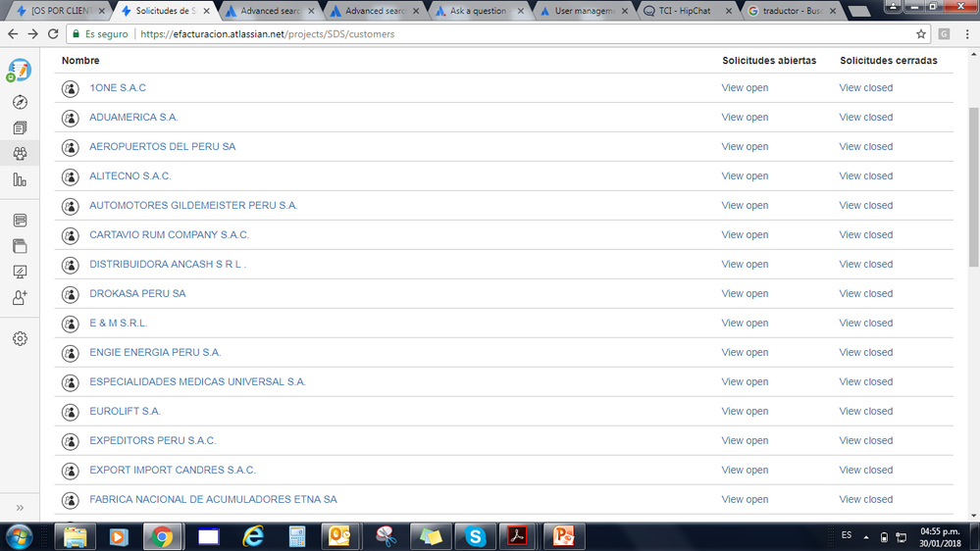Screen dimensions: 980x551
Task: Click the page vertical scrollbar thumb
Action: pos(974,187)
